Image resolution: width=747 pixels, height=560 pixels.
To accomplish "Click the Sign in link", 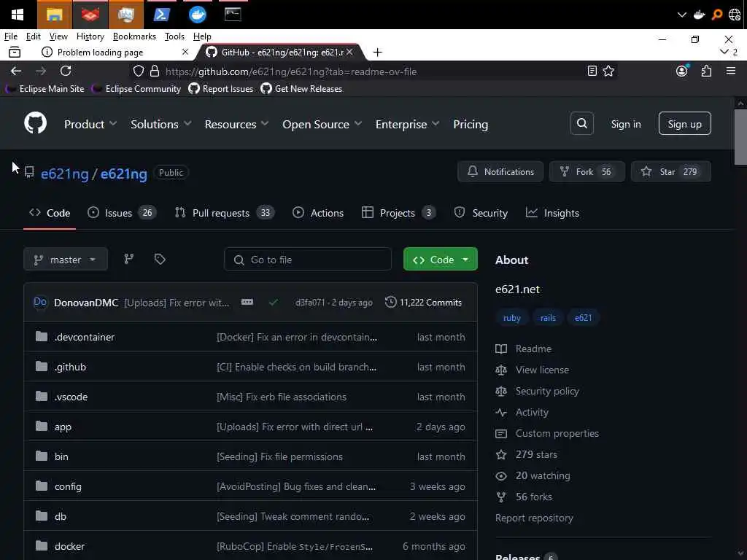I will coord(625,124).
